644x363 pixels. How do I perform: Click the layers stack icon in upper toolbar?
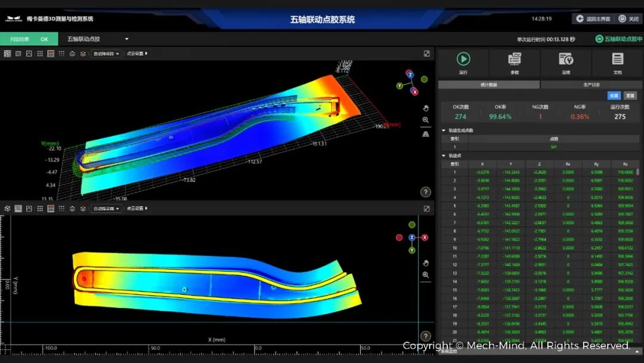(72, 54)
